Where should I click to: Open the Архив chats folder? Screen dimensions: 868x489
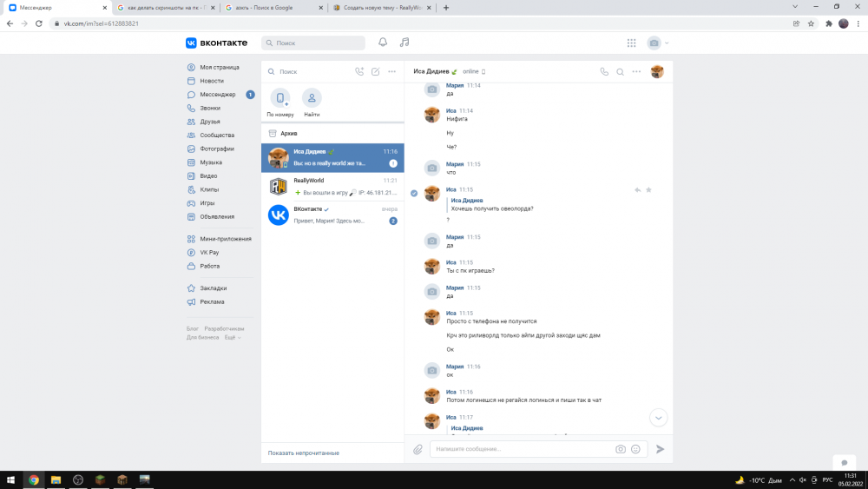pos(332,134)
